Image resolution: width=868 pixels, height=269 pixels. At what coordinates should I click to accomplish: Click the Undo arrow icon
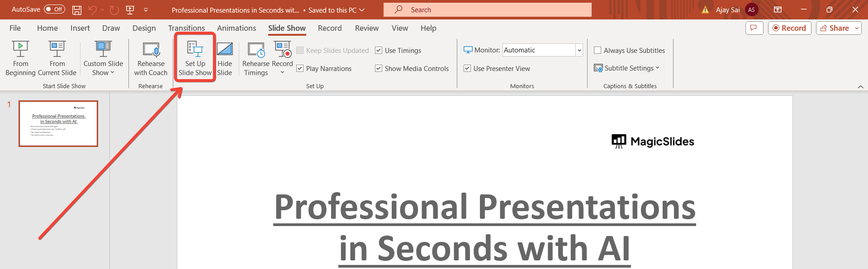(x=93, y=9)
